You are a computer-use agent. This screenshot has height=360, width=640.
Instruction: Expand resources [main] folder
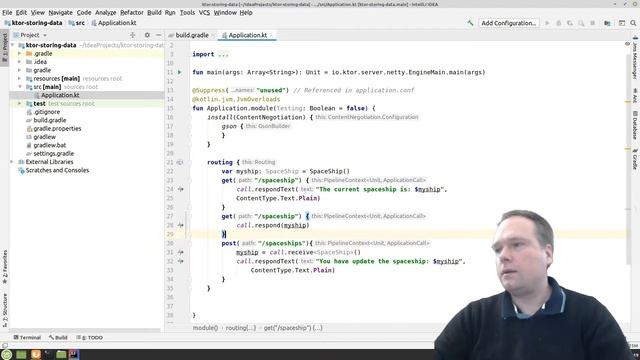pyautogui.click(x=20, y=78)
